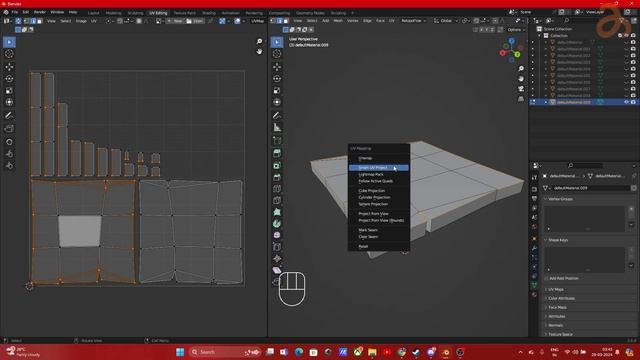Select the Rotate tool in UV editor
Screen dimensions: 640x360
[9, 78]
